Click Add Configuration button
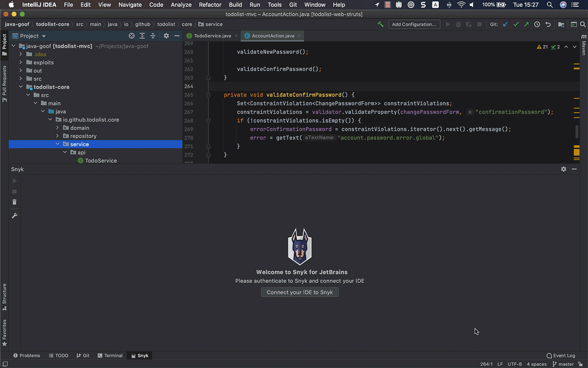This screenshot has height=368, width=588. coord(414,25)
